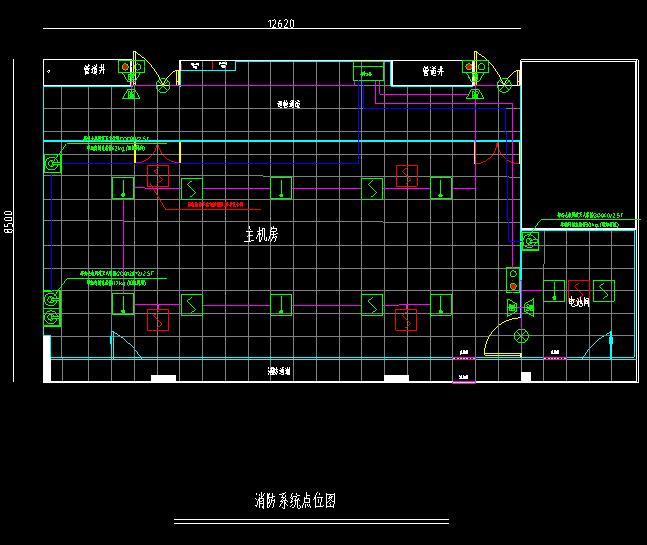Click the top-left green temperature detector in main room
Image resolution: width=647 pixels, height=545 pixels.
[122, 187]
